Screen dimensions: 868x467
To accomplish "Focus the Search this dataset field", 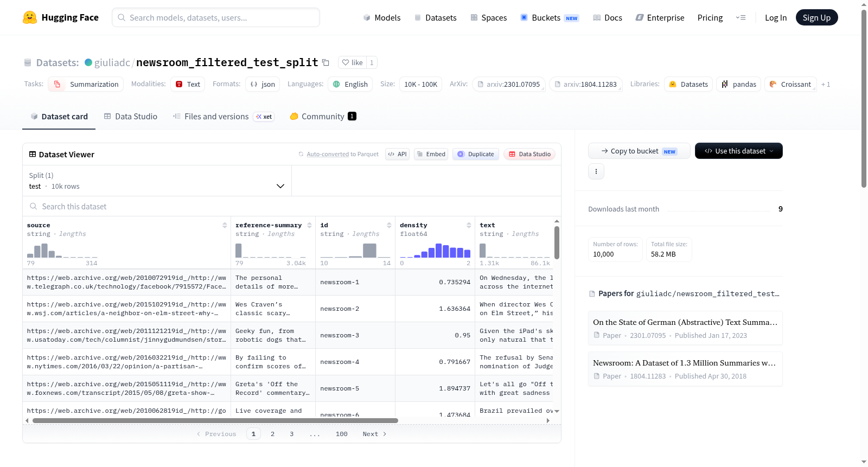I will tap(292, 207).
